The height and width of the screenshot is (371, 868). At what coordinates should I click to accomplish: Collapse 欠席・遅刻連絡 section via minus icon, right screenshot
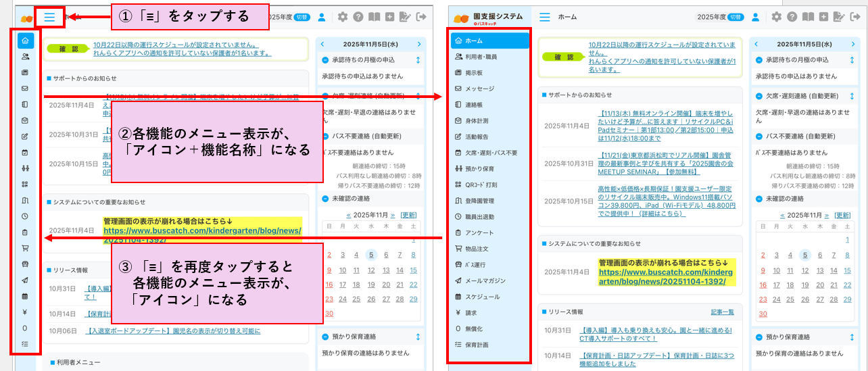coord(759,96)
